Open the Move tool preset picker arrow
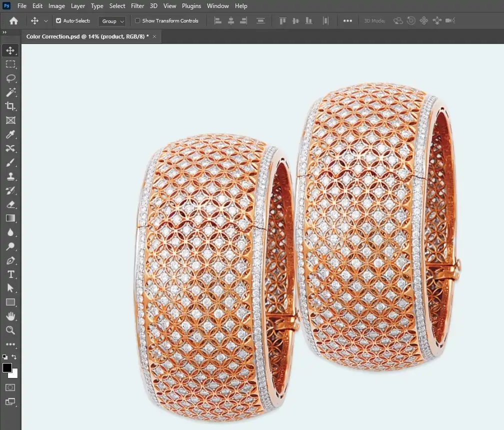 [46, 21]
